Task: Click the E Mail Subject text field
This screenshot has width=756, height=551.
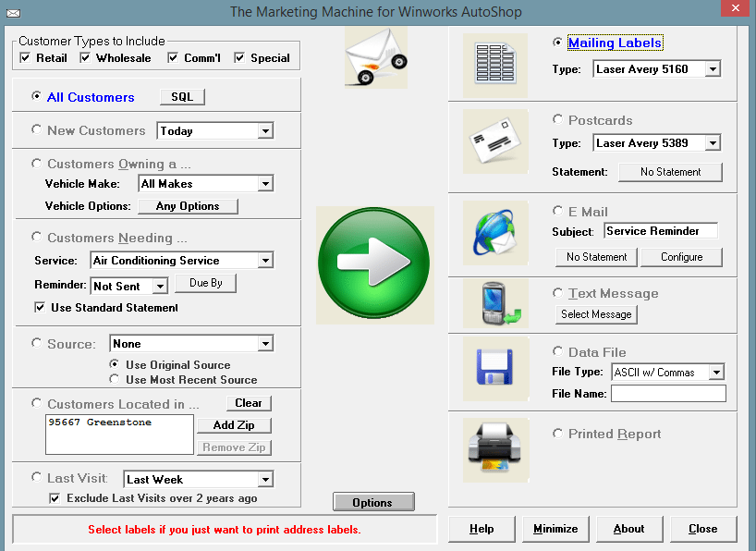Action: click(660, 231)
